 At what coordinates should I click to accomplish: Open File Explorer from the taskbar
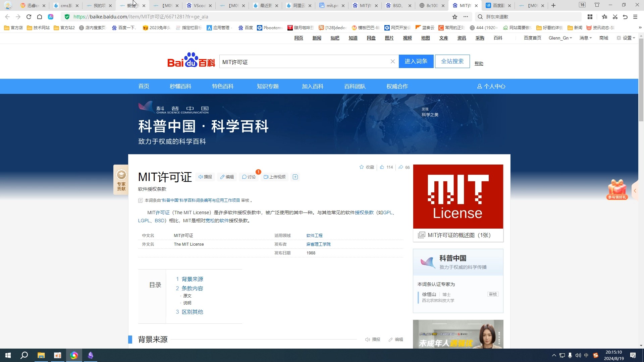point(41,355)
